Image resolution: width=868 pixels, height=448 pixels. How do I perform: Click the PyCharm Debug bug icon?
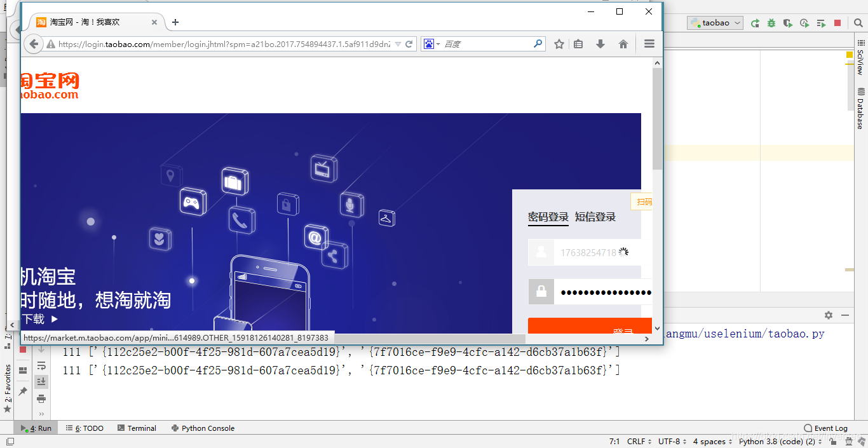771,23
